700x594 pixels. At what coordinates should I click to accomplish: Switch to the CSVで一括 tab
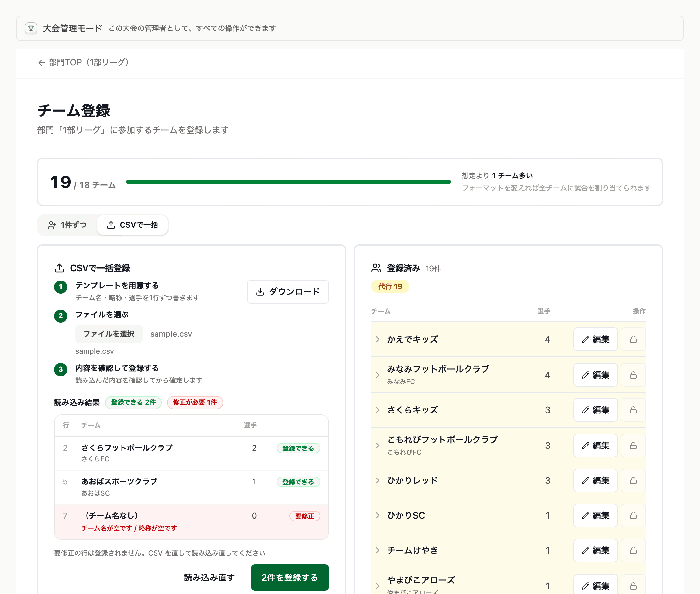(x=132, y=225)
